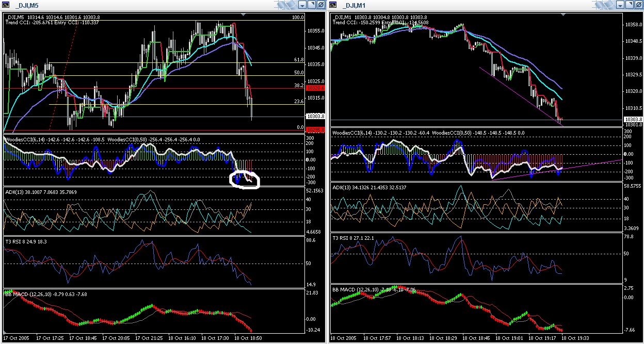Click the Fibonacci 50.0 level label
The height and width of the screenshot is (344, 644).
click(x=298, y=73)
